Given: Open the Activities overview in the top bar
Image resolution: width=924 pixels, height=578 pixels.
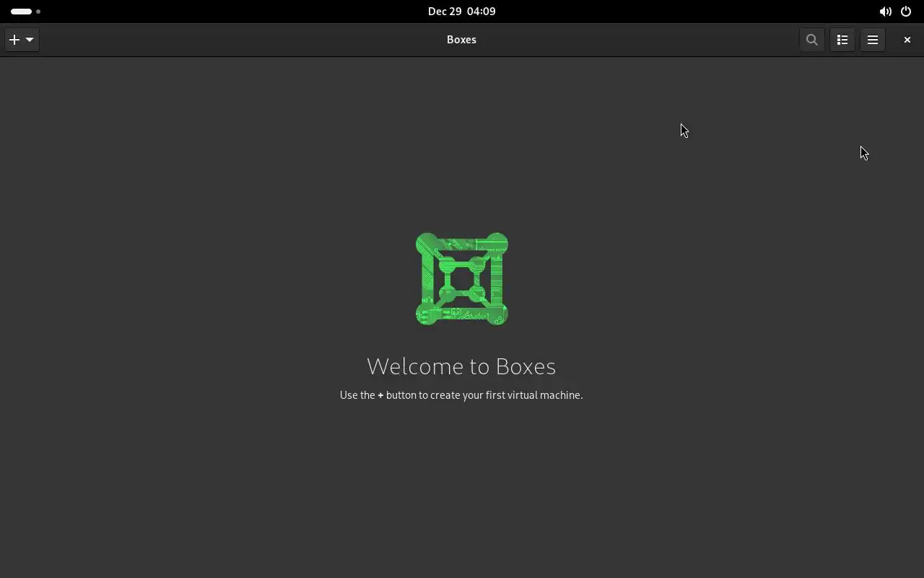Looking at the screenshot, I should click(25, 12).
